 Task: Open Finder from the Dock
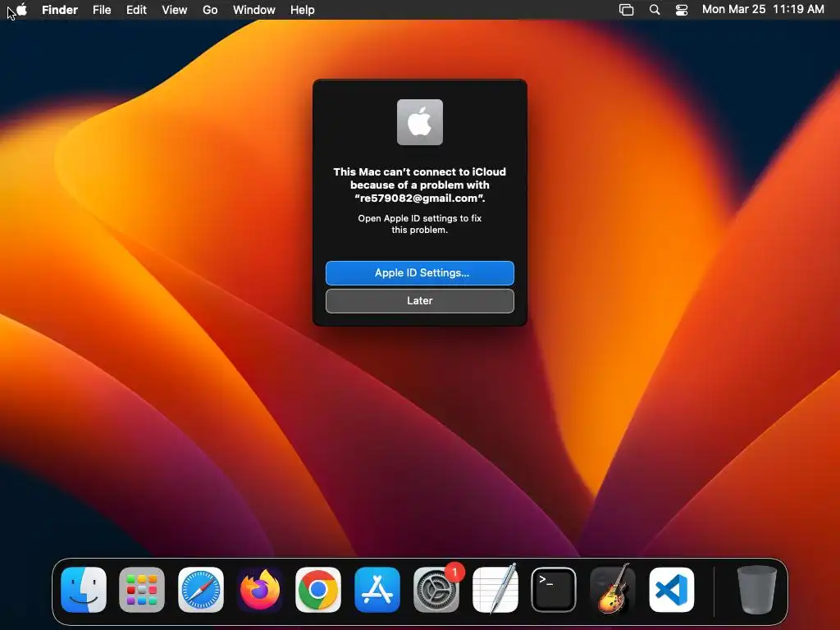(x=84, y=590)
